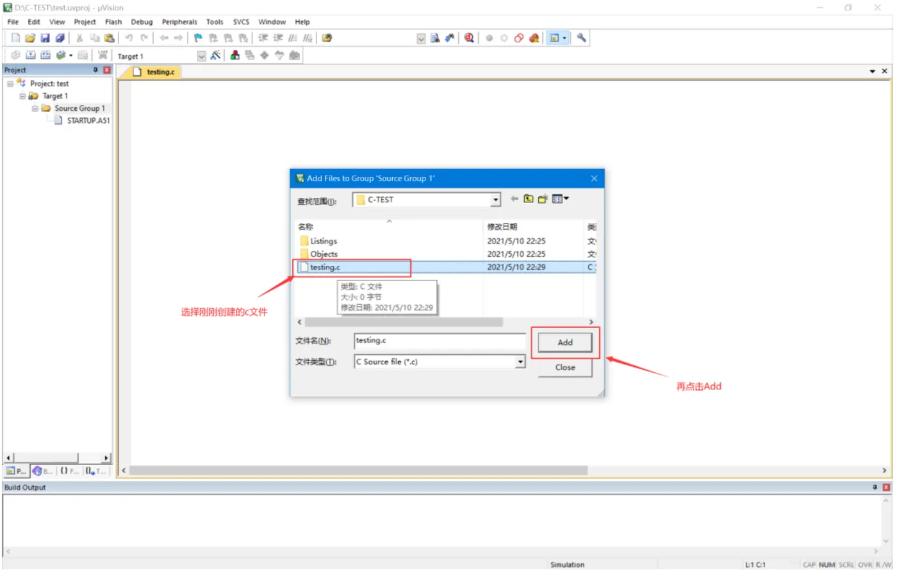Open the Peripherals menu
897x588 pixels.
(179, 22)
